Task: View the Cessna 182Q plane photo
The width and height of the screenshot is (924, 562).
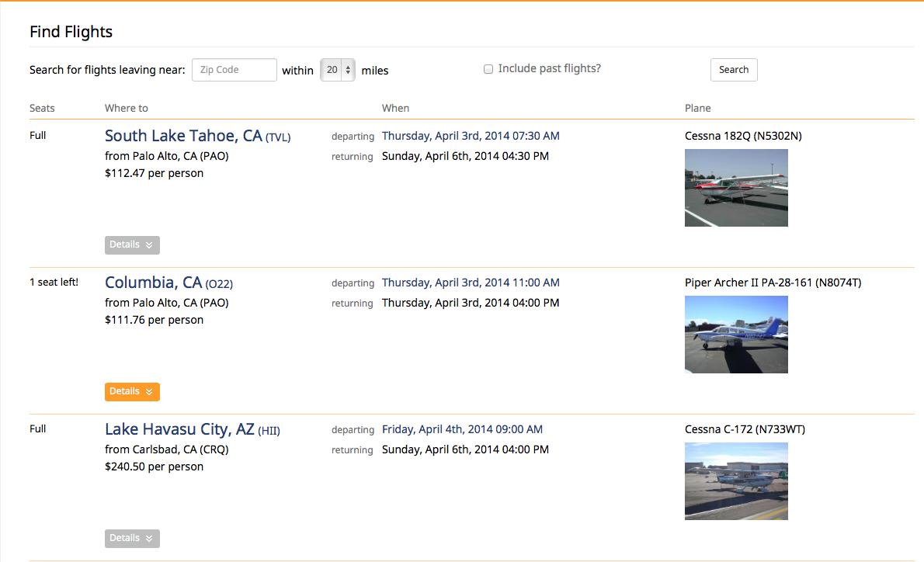Action: pyautogui.click(x=736, y=188)
